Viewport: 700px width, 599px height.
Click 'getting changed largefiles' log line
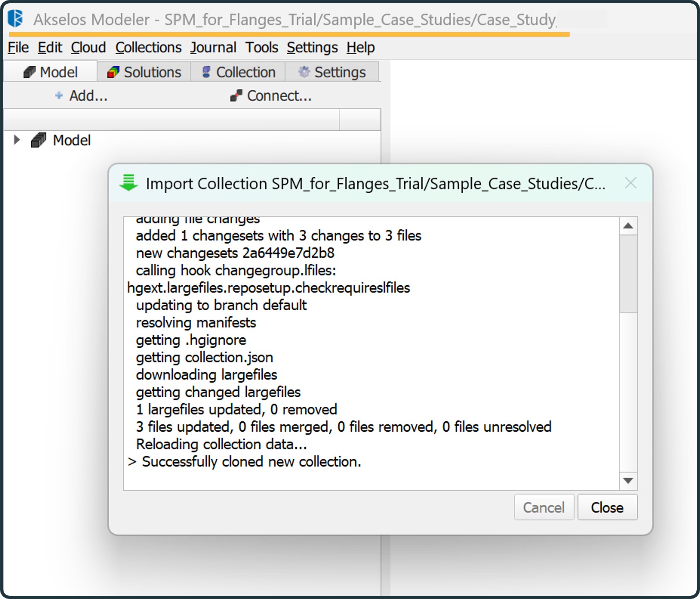pyautogui.click(x=218, y=392)
